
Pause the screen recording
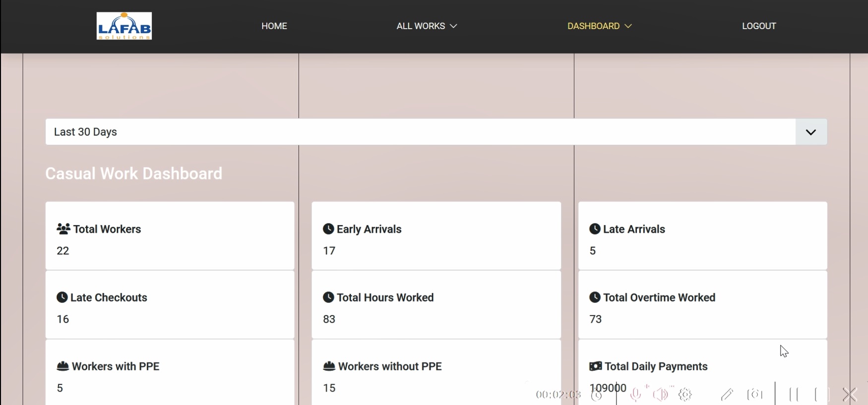(x=794, y=395)
